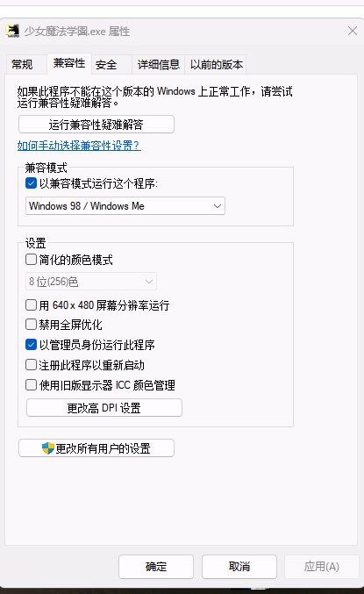Click 运行兼容性疑难解答 button
The height and width of the screenshot is (594, 364).
click(x=96, y=125)
